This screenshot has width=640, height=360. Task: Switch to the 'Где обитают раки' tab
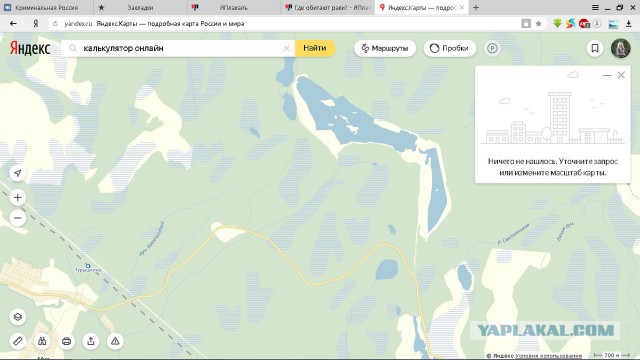click(328, 7)
